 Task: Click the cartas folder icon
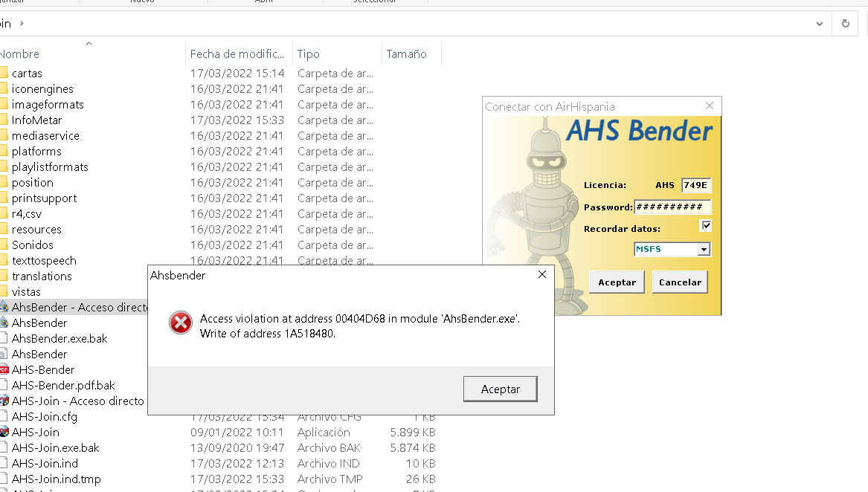pyautogui.click(x=4, y=74)
